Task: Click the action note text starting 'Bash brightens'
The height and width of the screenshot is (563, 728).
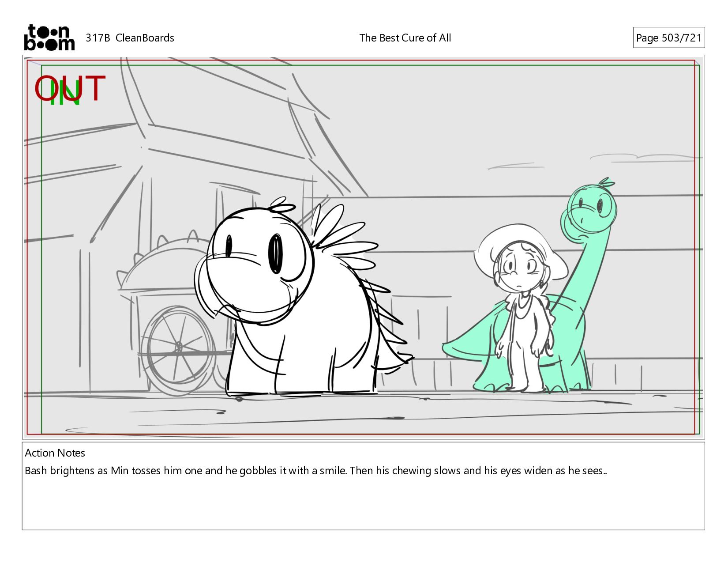Action: click(316, 471)
